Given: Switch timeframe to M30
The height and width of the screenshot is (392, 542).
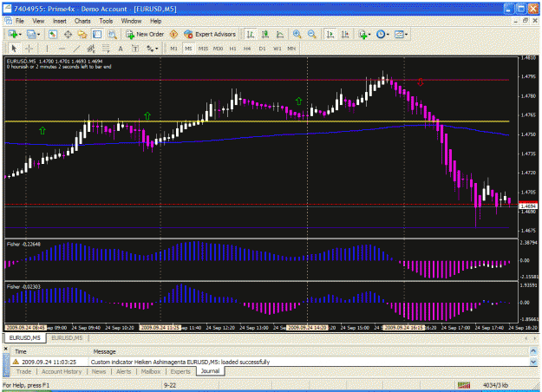Looking at the screenshot, I should coord(219,49).
